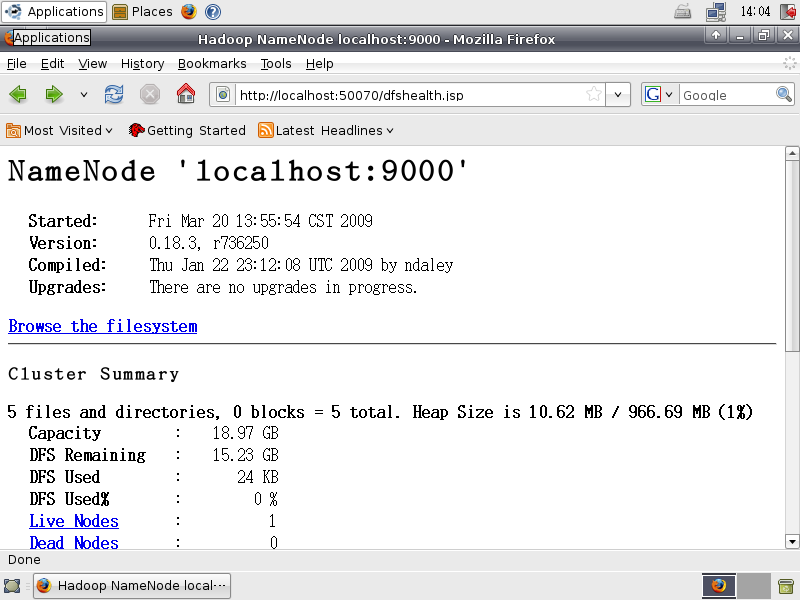
Task: Expand the address bar history dropdown
Action: (x=618, y=94)
